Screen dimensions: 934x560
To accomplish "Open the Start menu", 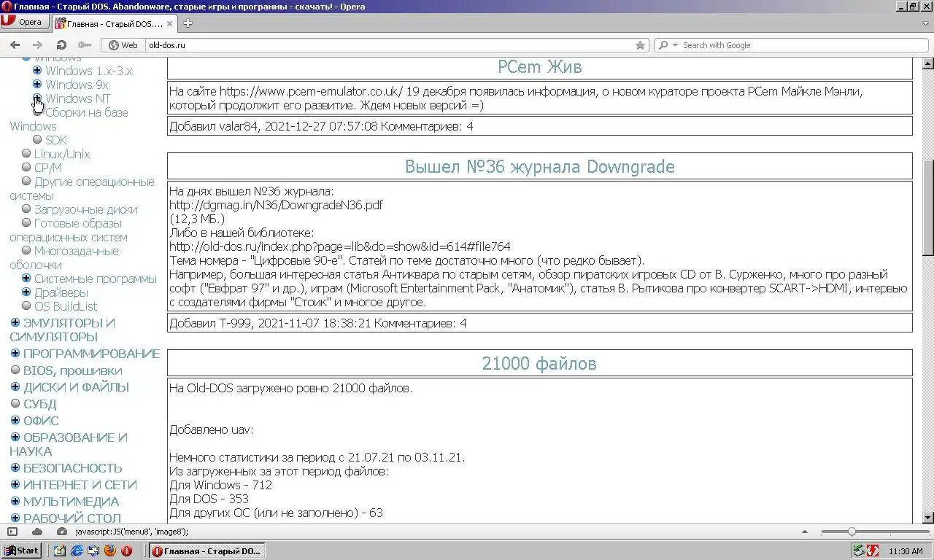I will coord(20,551).
